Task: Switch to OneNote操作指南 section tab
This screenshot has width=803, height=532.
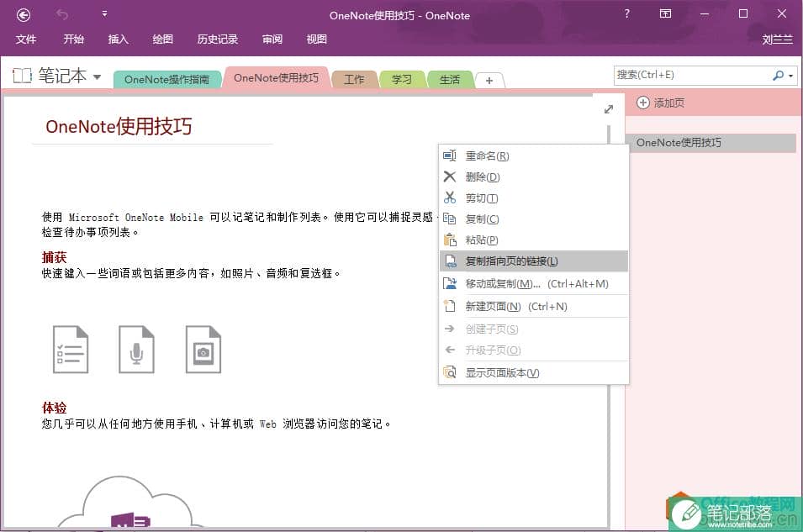Action: [167, 79]
